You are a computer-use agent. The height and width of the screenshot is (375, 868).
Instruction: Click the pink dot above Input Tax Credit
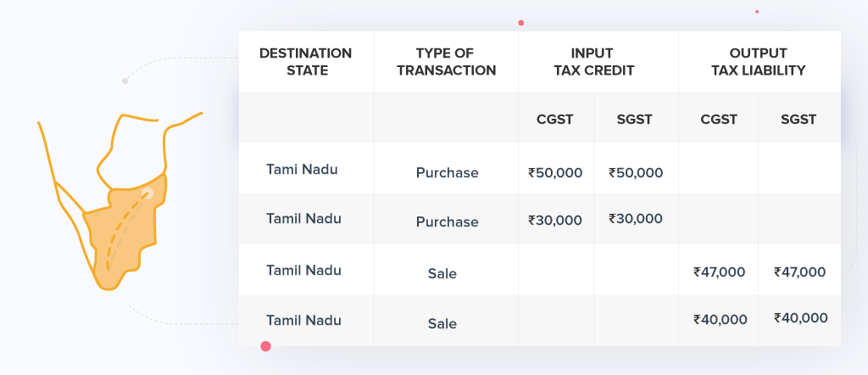[x=520, y=23]
